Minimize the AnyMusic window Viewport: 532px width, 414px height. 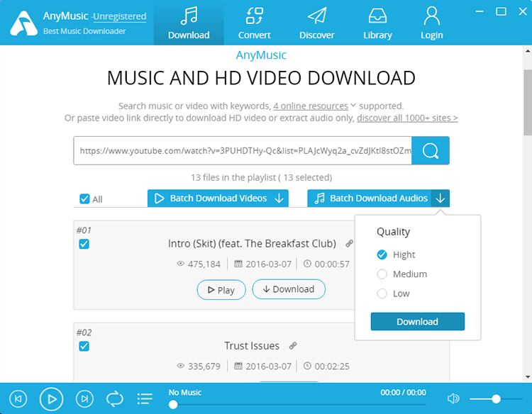click(479, 11)
